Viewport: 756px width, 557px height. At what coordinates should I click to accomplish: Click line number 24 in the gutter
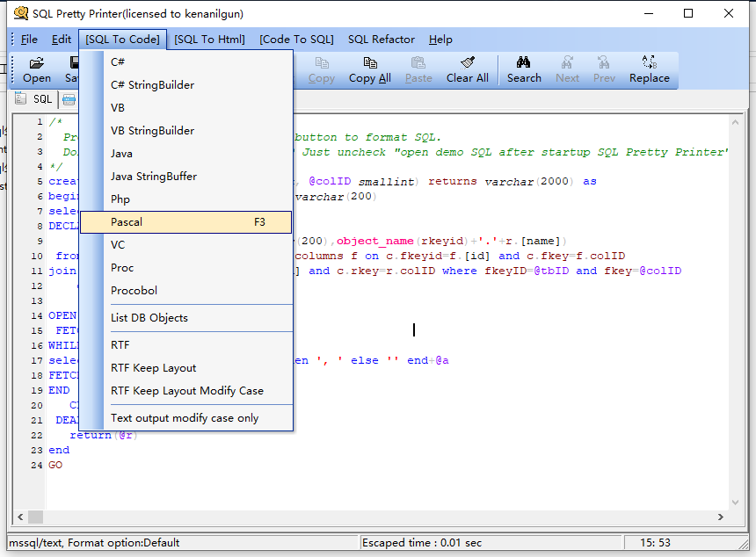pos(37,466)
